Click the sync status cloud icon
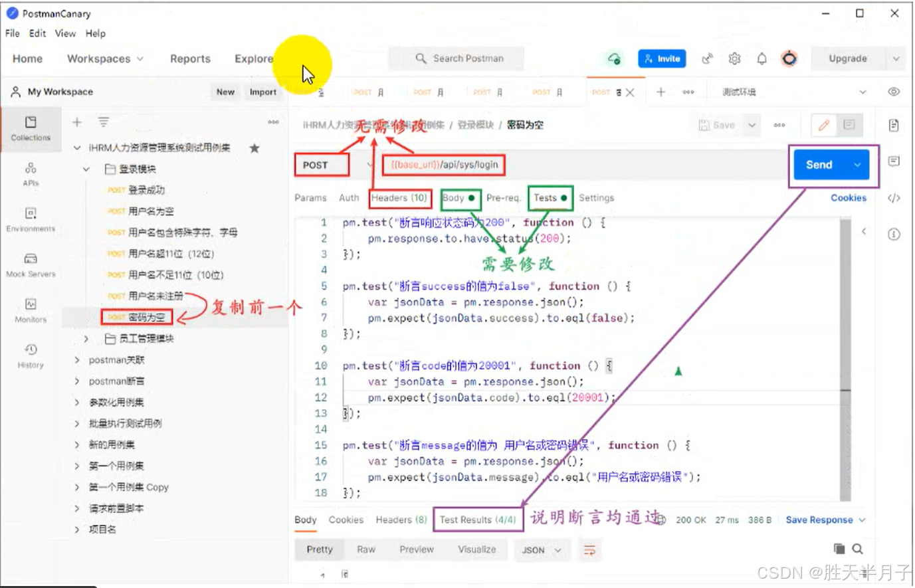 pyautogui.click(x=614, y=58)
